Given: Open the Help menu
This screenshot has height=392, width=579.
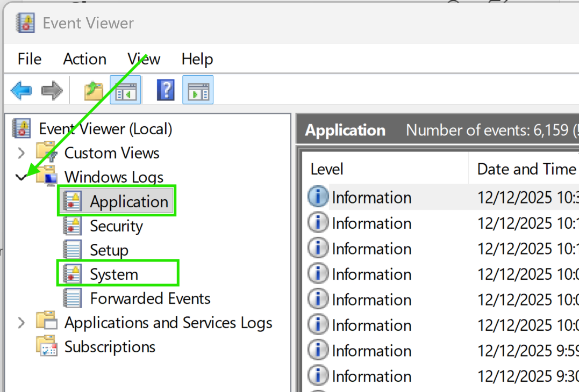Looking at the screenshot, I should point(197,59).
